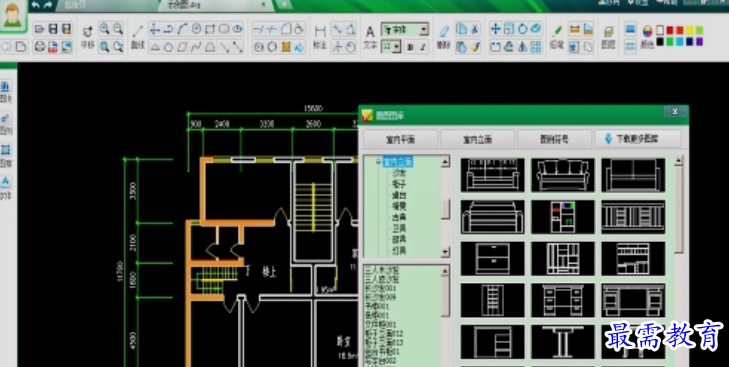Click the eraser delete tool

[444, 32]
